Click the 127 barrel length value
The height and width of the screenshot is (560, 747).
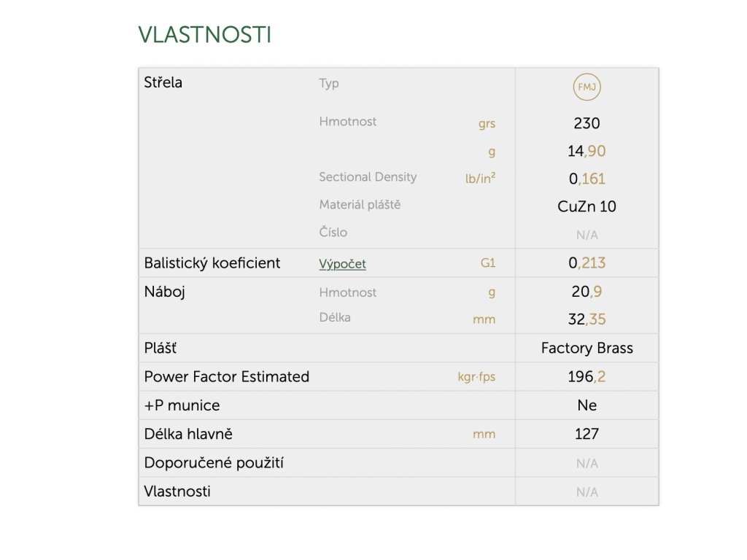(587, 434)
